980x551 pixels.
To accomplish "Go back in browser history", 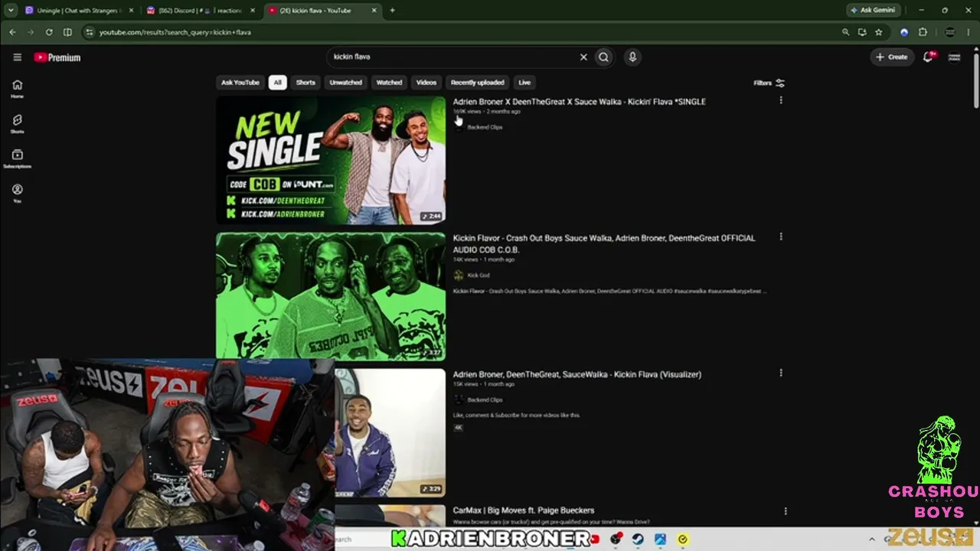I will 12,32.
